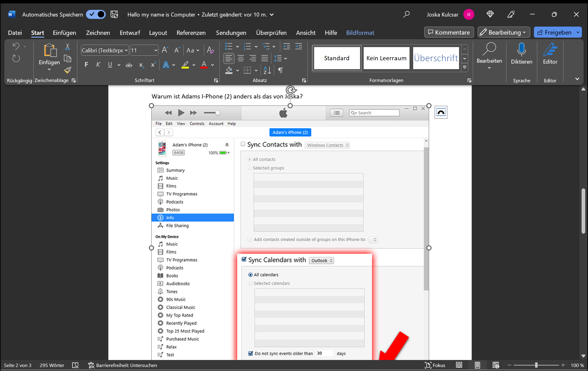The height and width of the screenshot is (371, 588).
Task: Click the Cut scissors icon
Action: [68, 47]
